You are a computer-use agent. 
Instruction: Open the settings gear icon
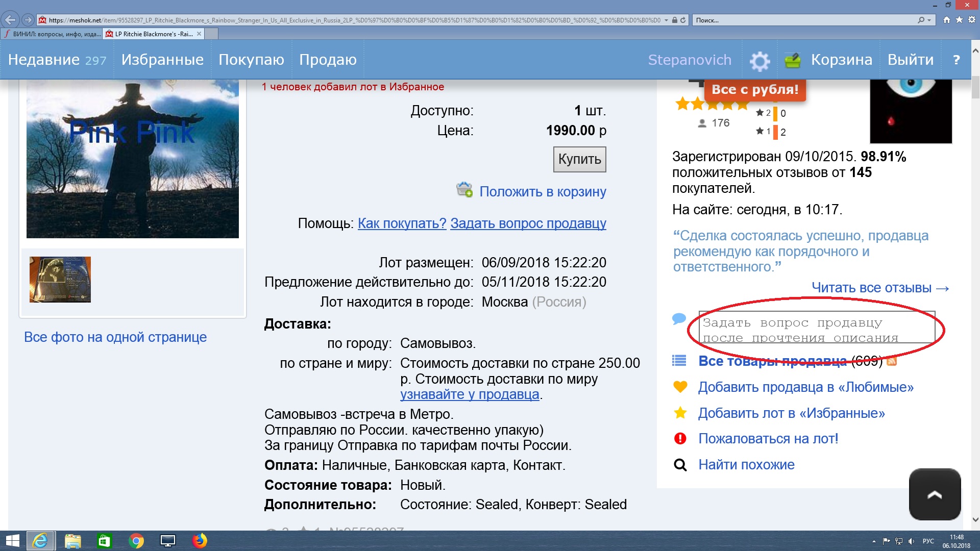coord(759,61)
